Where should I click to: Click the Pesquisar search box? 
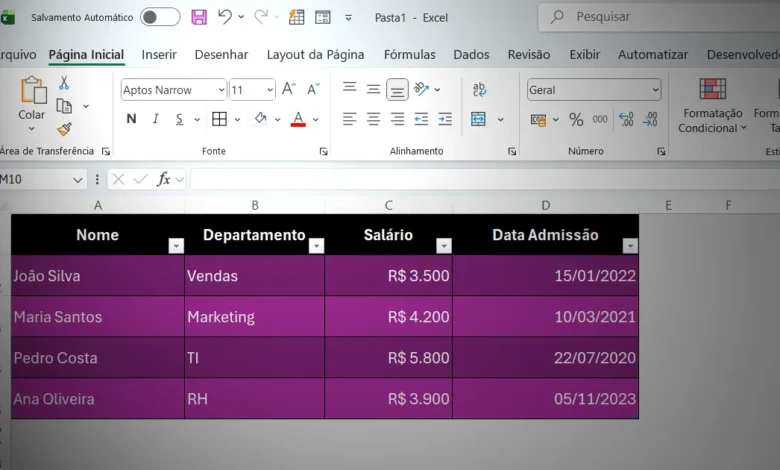659,17
